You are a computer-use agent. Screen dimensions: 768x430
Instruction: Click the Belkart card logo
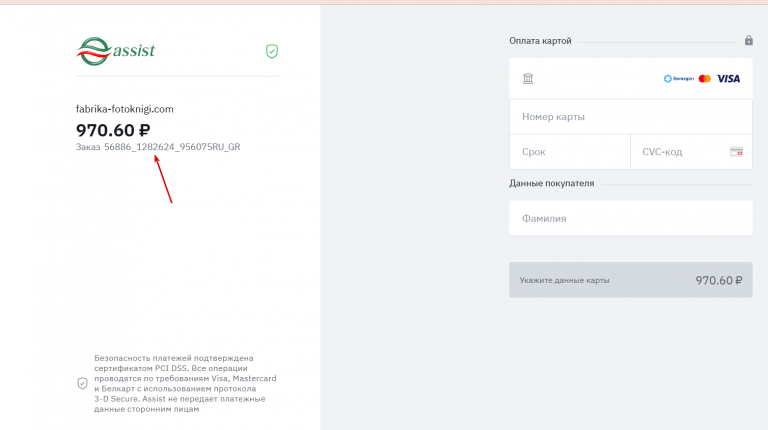pyautogui.click(x=678, y=78)
